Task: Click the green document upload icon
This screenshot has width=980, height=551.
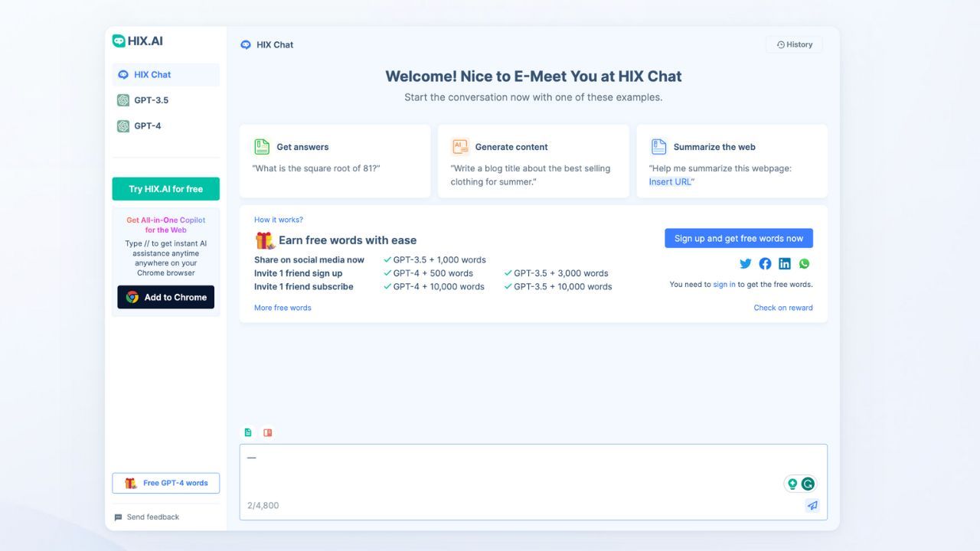Action: click(x=248, y=432)
